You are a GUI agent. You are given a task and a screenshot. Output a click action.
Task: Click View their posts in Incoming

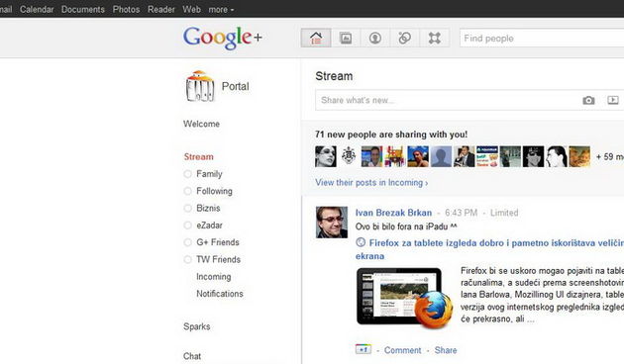coord(371,182)
